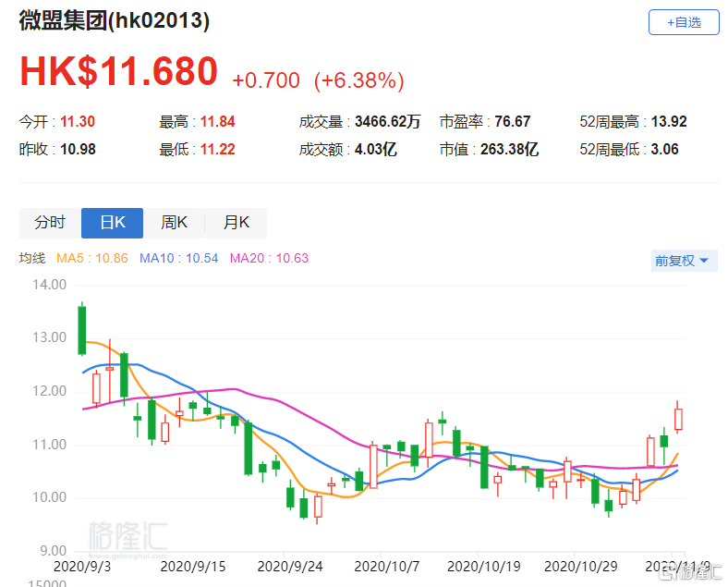
Task: Open the 周K weekly chart tab
Action: click(174, 223)
